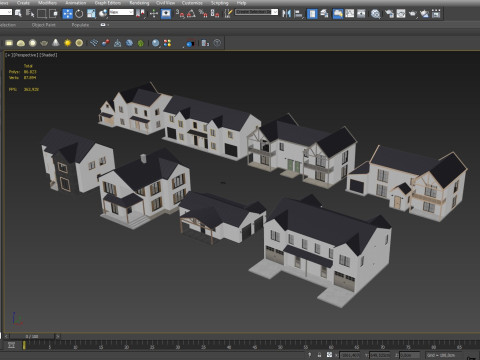480x360 pixels.
Task: Switch to the Populate ribbon tab
Action: coord(80,25)
